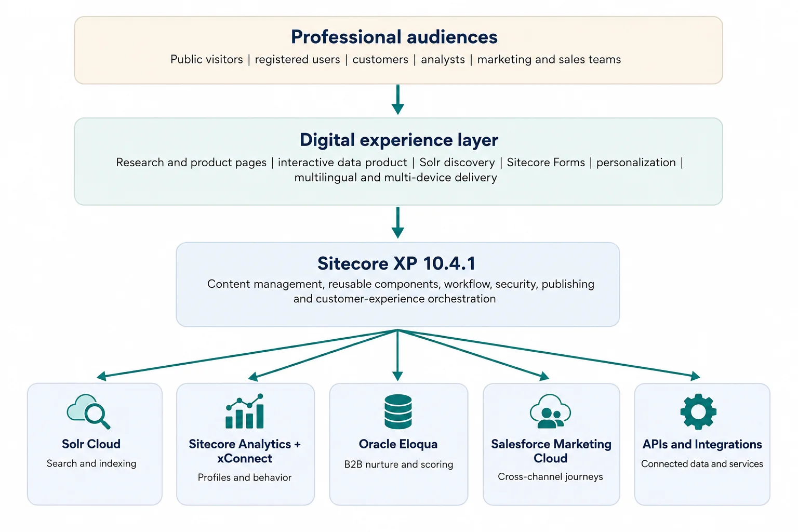The width and height of the screenshot is (798, 532).
Task: Click the 'Cross-channel journeys' caption
Action: [551, 476]
